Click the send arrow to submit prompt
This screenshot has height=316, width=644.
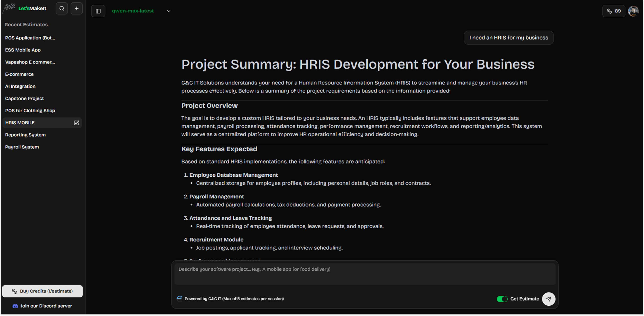coord(549,299)
